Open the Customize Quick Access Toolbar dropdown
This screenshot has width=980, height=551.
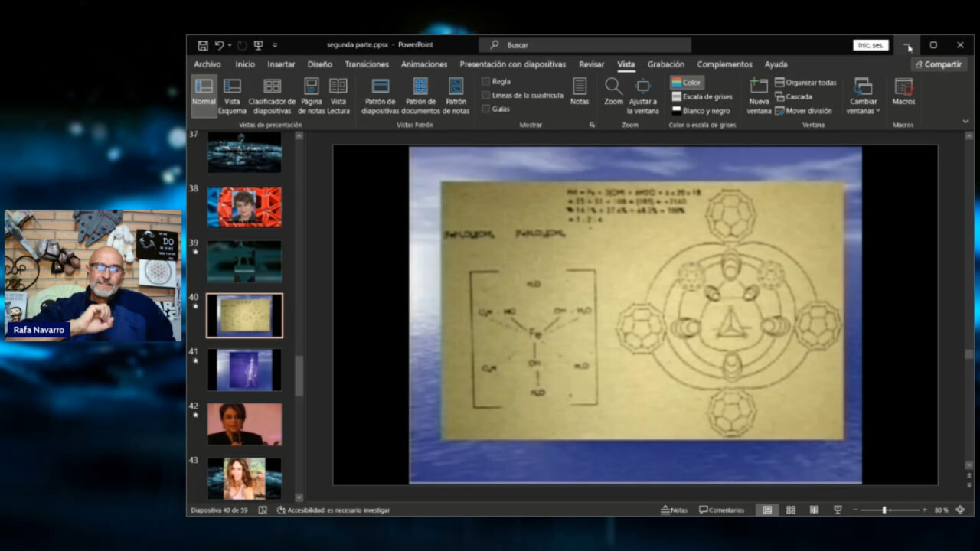(x=275, y=45)
